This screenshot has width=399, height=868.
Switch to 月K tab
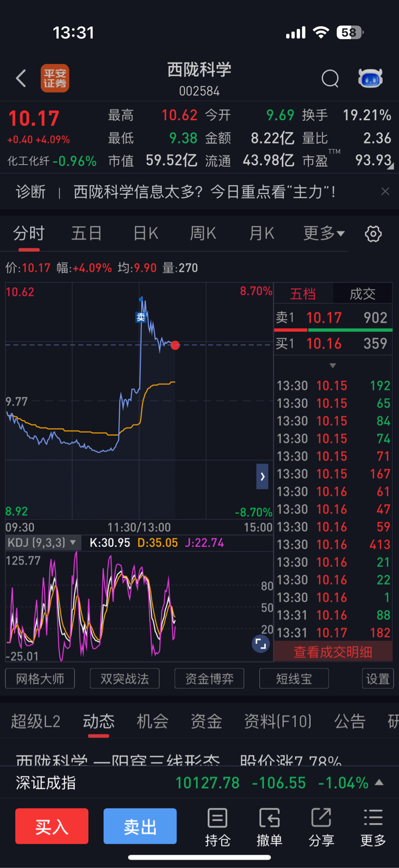pyautogui.click(x=261, y=233)
